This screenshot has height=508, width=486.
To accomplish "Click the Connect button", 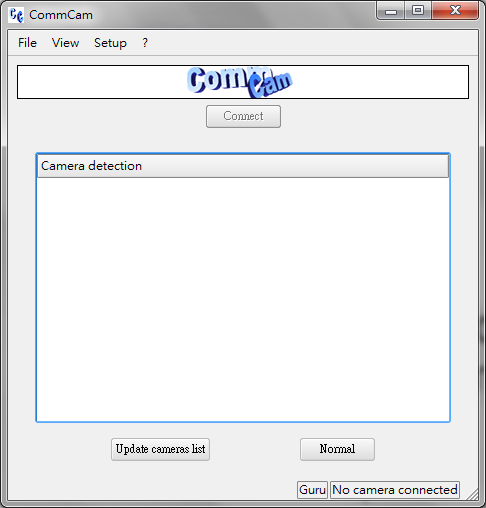I will (x=243, y=116).
